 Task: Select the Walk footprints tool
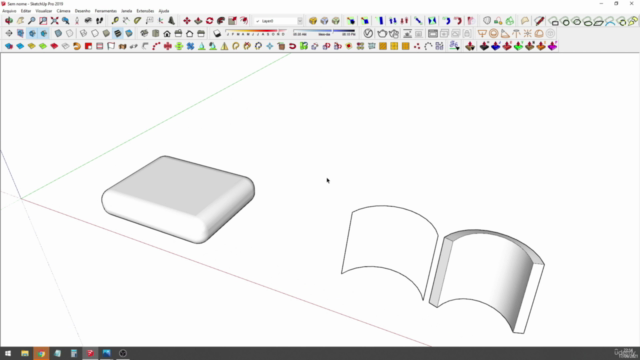pos(100,20)
